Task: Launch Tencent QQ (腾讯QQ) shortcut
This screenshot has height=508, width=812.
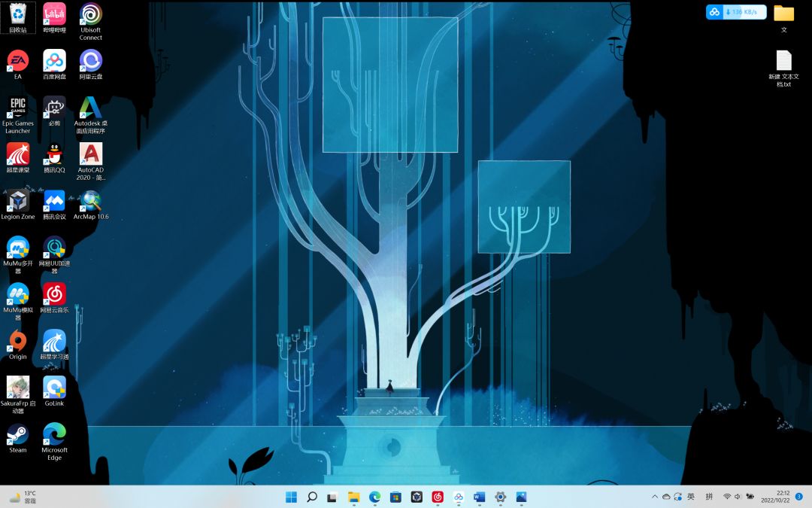Action: (54, 157)
